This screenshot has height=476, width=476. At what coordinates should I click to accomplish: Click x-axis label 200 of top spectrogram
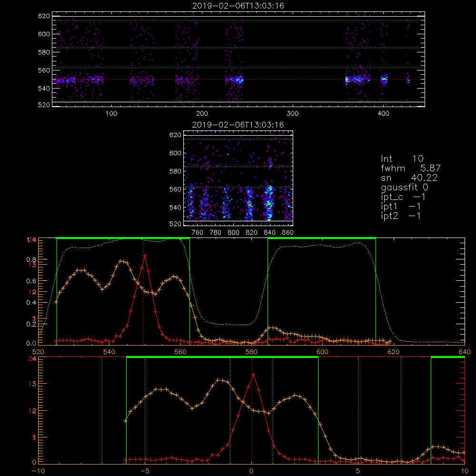pos(202,114)
